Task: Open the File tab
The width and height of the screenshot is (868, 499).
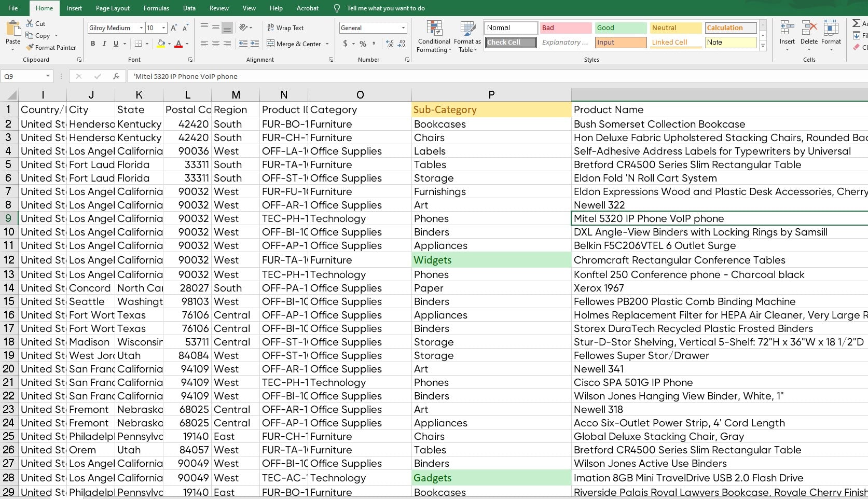Action: click(x=13, y=8)
